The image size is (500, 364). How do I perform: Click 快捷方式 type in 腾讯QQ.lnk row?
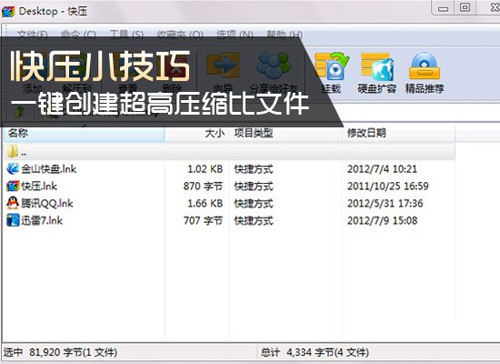254,203
